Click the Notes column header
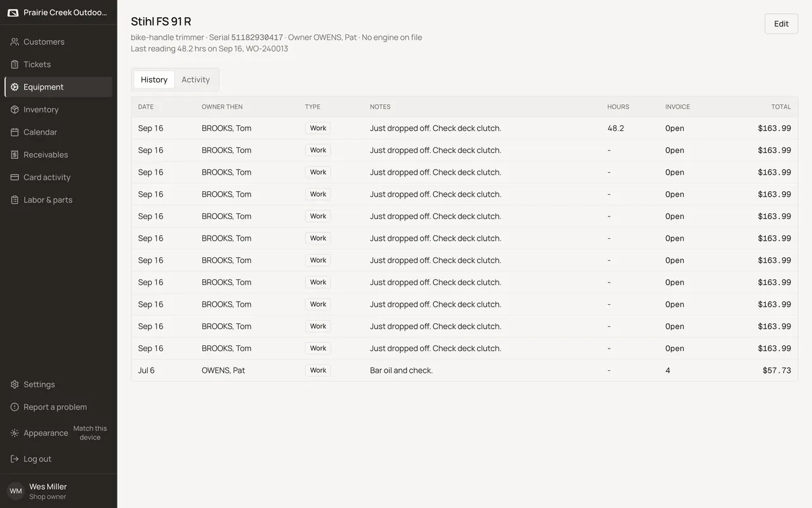Image resolution: width=812 pixels, height=508 pixels. (380, 107)
